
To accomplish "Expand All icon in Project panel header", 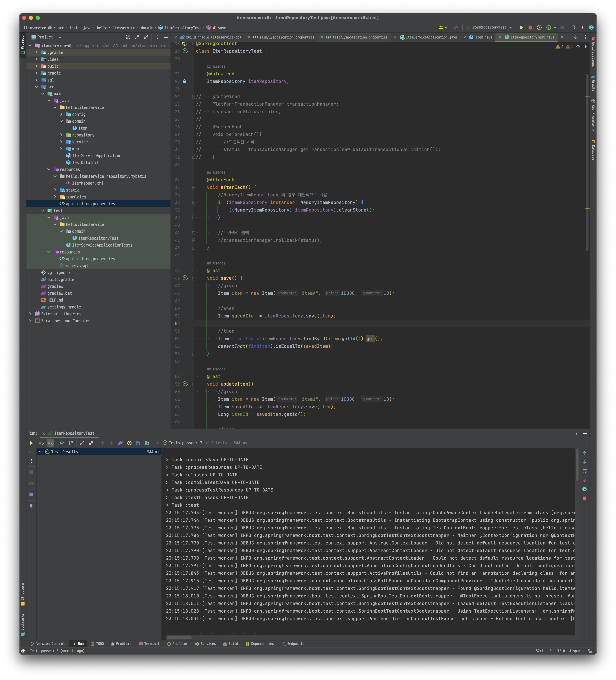I will click(x=137, y=37).
